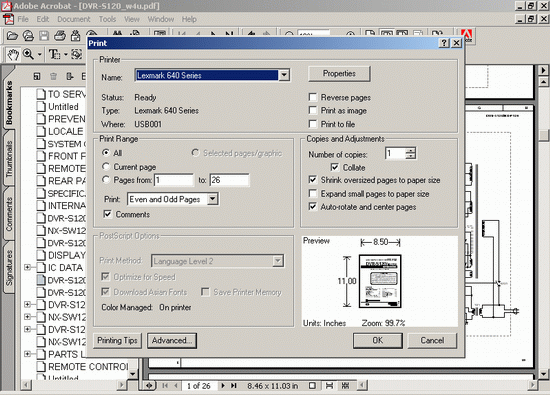The height and width of the screenshot is (395, 550).
Task: Select the Zoom In magnifier tool
Action: pyautogui.click(x=28, y=54)
